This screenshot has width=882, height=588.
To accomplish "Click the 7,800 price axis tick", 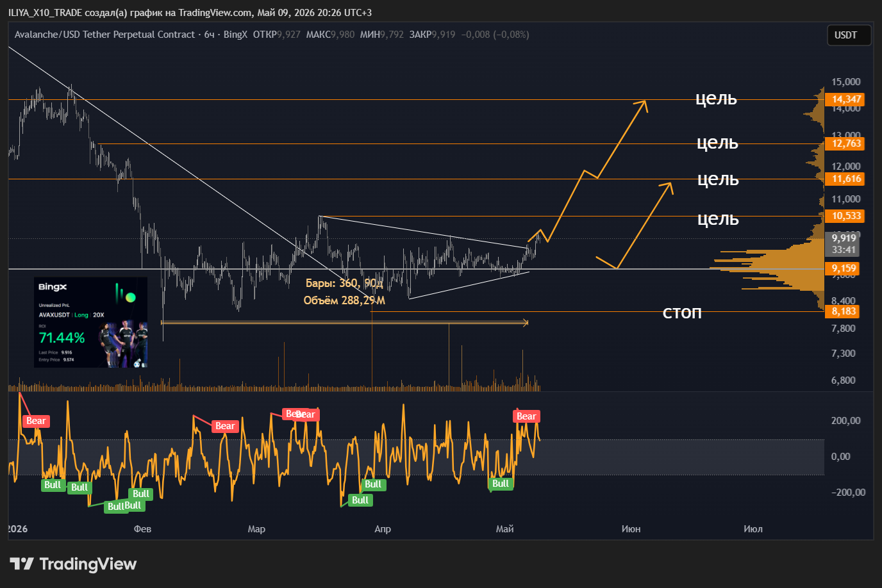I will pyautogui.click(x=843, y=329).
